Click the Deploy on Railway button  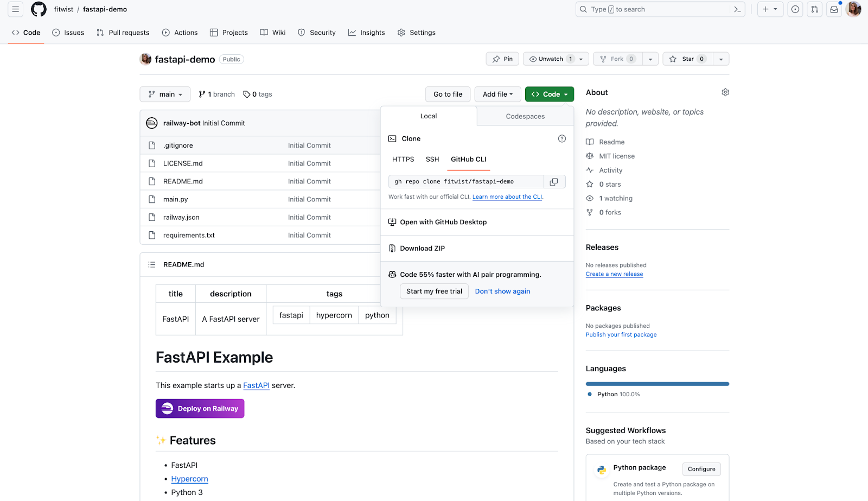(x=200, y=409)
